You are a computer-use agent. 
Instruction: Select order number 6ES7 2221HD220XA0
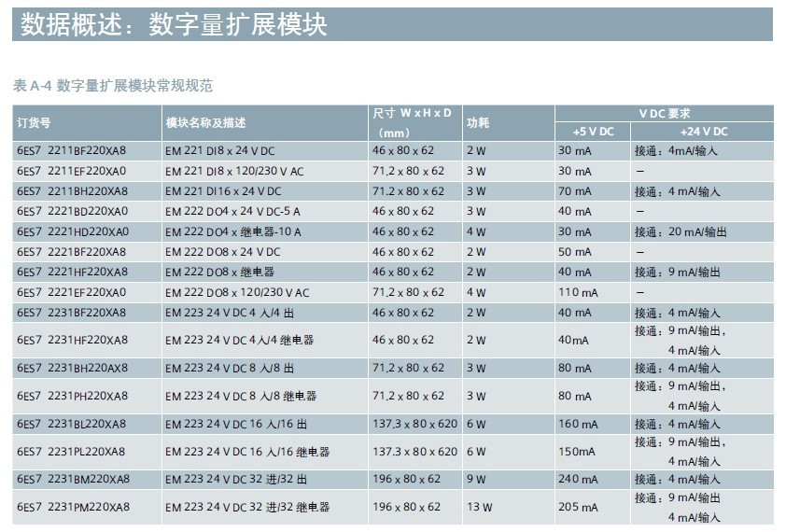coord(73,231)
